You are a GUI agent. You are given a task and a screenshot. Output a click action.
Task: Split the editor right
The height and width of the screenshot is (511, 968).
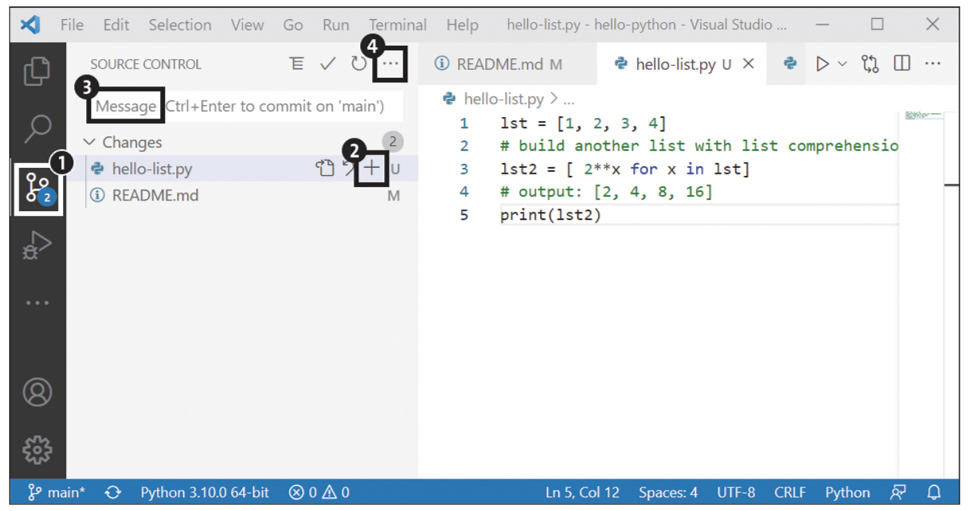point(902,63)
